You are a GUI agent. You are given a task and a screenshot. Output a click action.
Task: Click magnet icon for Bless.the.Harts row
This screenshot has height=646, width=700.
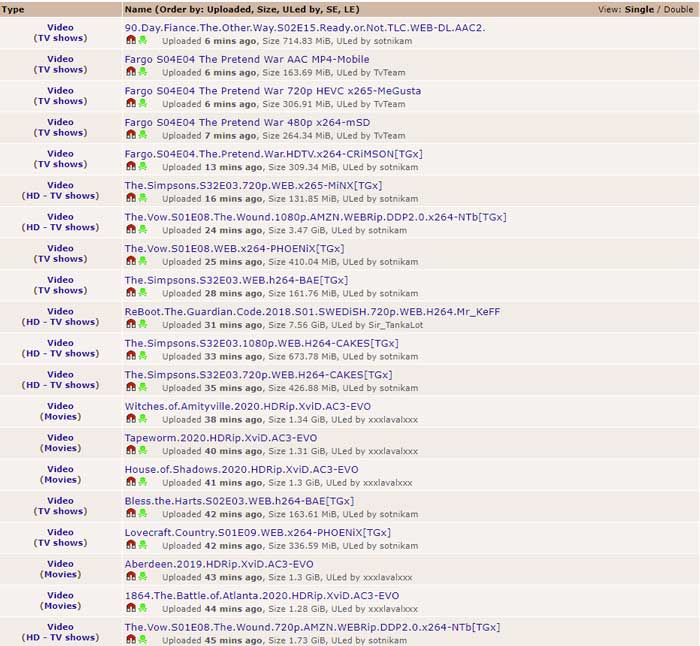pyautogui.click(x=131, y=513)
